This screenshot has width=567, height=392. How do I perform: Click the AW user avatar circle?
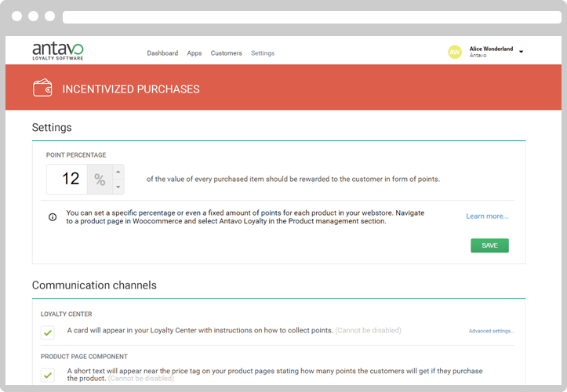click(455, 52)
